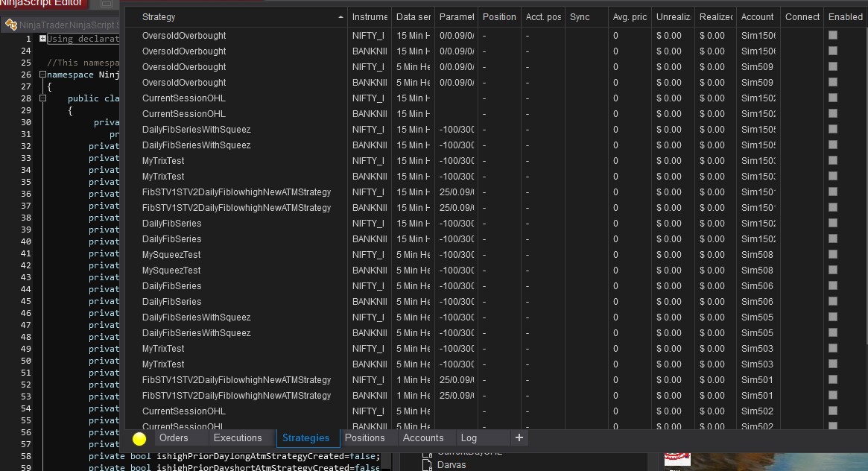The image size is (868, 471).
Task: Enable DailyFibSeriesWithSqueez BANKNIFTY 15 Min strategy
Action: (x=832, y=145)
